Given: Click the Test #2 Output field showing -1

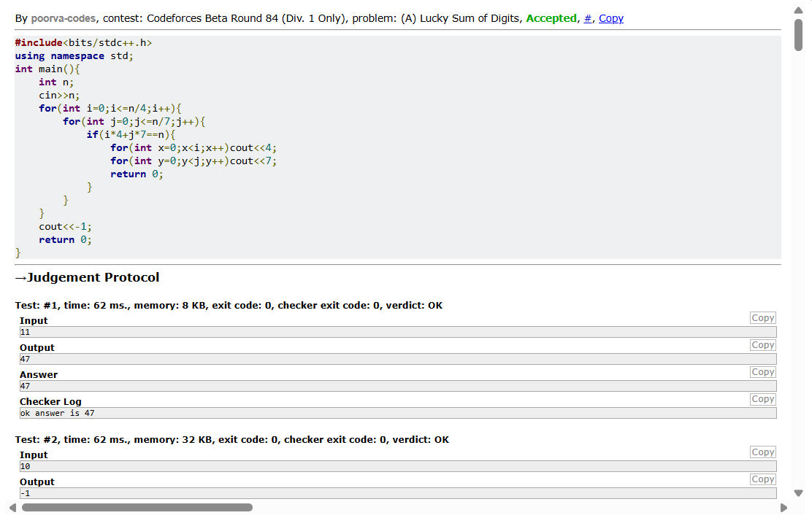Looking at the screenshot, I should [x=398, y=493].
